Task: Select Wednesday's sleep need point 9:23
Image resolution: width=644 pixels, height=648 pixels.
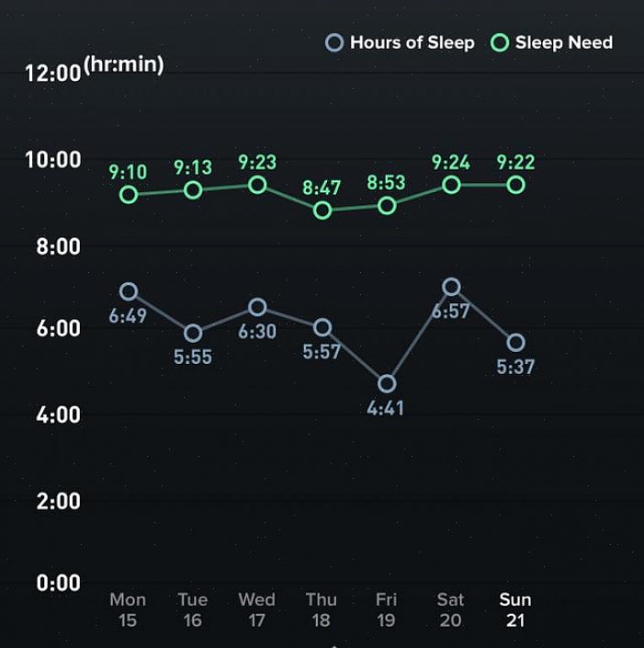Action: coord(257,185)
